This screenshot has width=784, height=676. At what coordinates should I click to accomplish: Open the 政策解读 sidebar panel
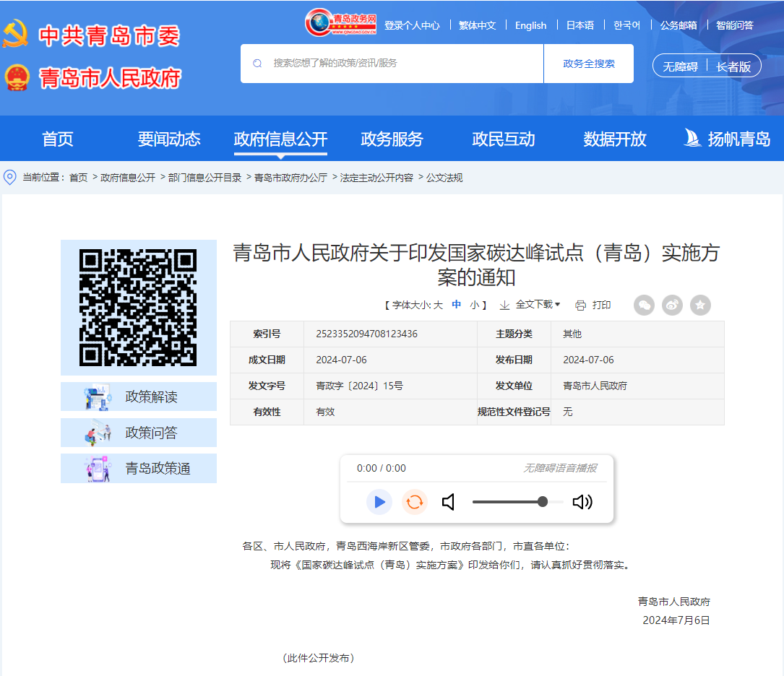tap(138, 396)
